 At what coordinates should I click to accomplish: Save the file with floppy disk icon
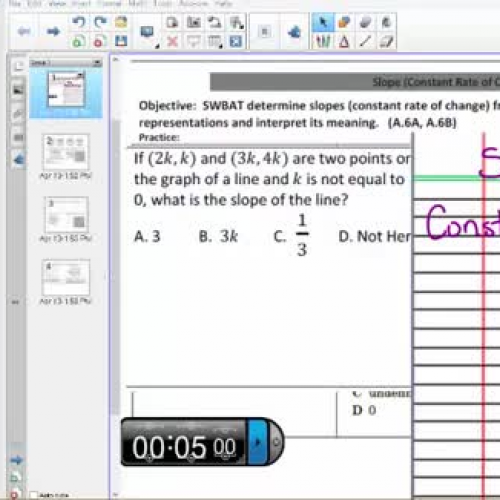(x=121, y=42)
